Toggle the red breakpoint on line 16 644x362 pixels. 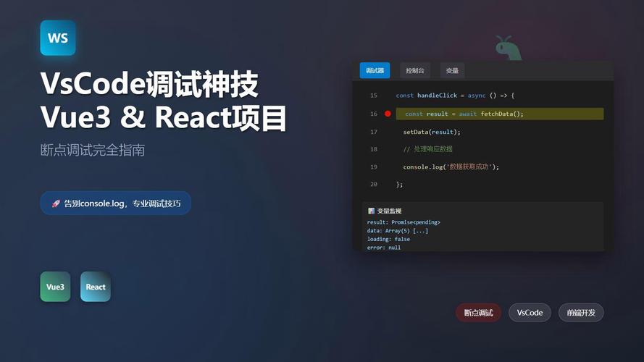coord(388,114)
